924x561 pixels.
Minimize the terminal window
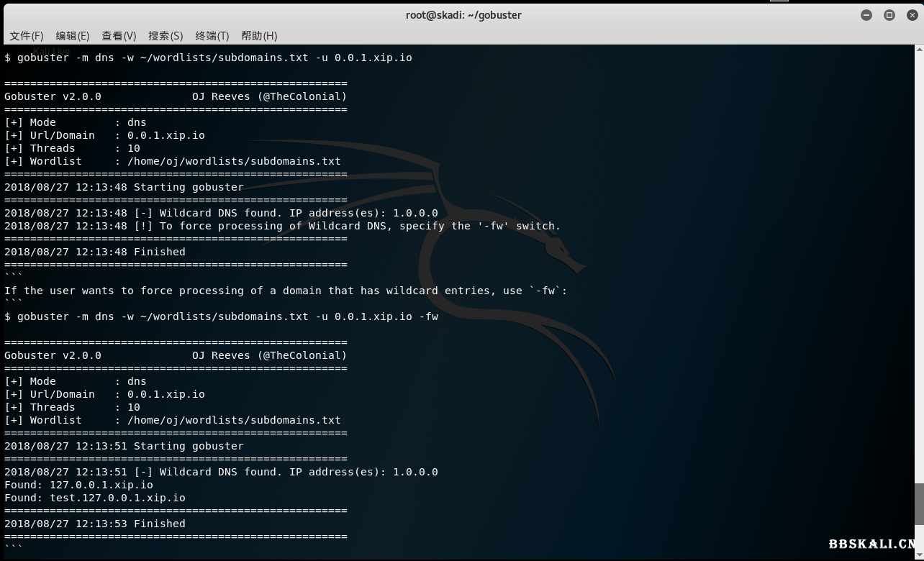[866, 15]
